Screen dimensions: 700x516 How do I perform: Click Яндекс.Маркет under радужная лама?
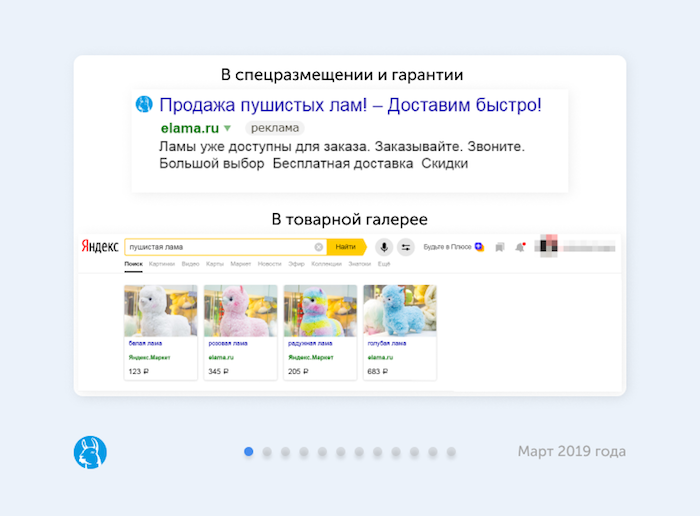[x=311, y=358]
